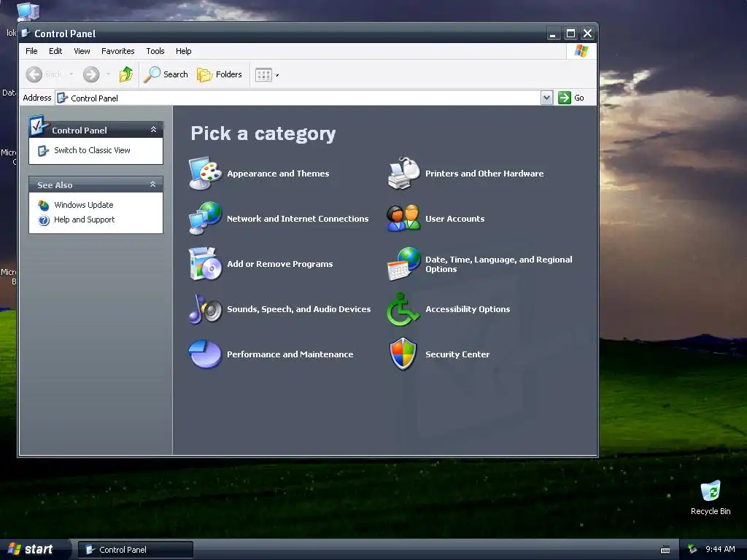Open the Forward button history dropdown

108,74
